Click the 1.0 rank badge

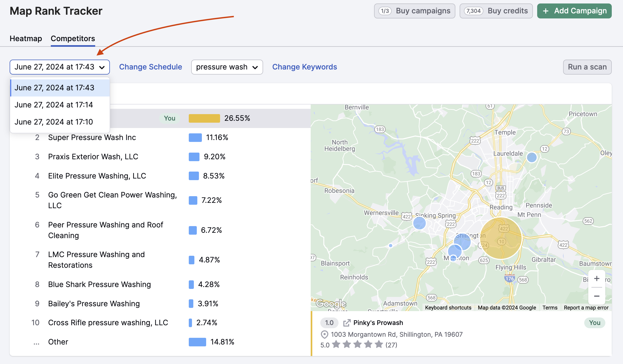[x=329, y=323]
